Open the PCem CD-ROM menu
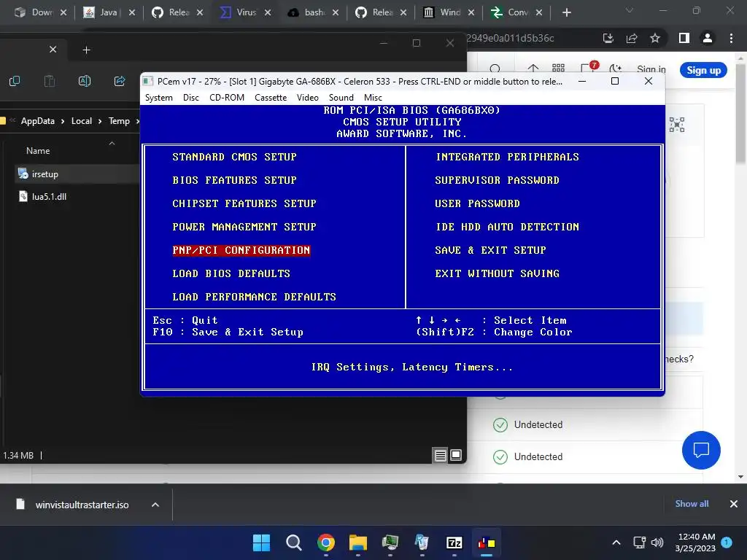 coord(227,98)
